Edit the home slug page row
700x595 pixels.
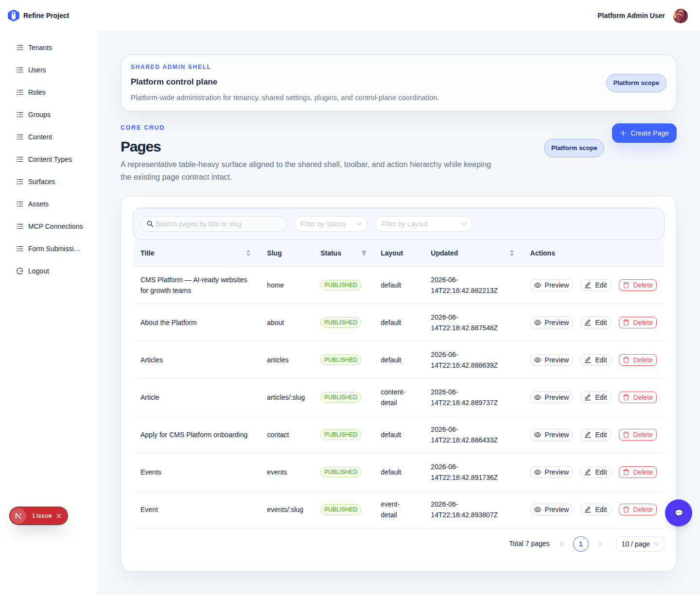tap(595, 285)
